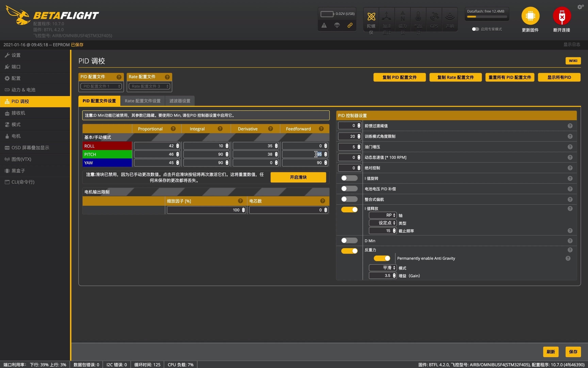The image size is (588, 368).
Task: Enable I 值旋转 switch
Action: (x=349, y=178)
